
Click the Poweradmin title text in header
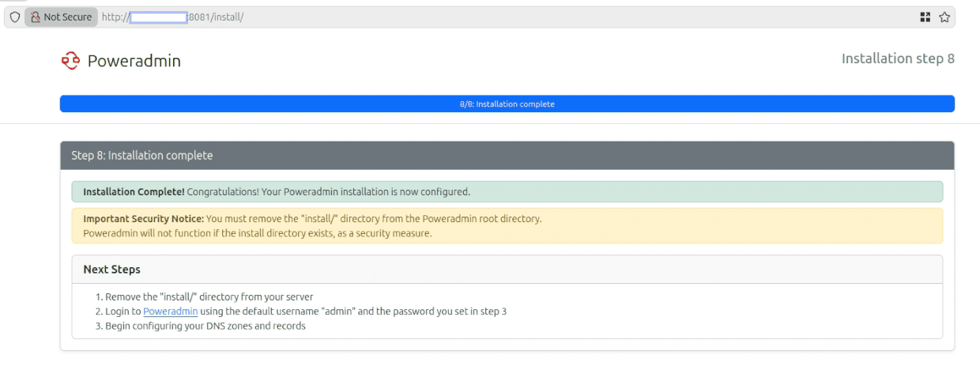[x=134, y=61]
